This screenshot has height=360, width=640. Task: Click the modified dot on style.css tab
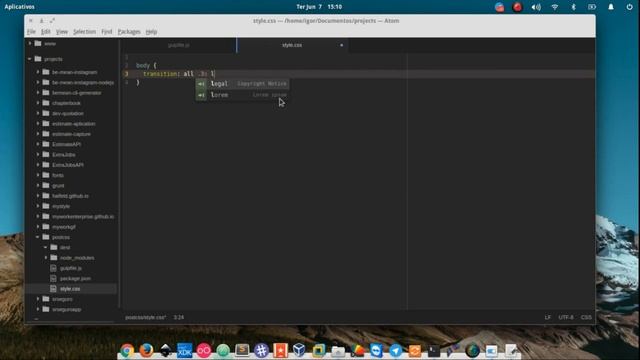click(x=342, y=45)
